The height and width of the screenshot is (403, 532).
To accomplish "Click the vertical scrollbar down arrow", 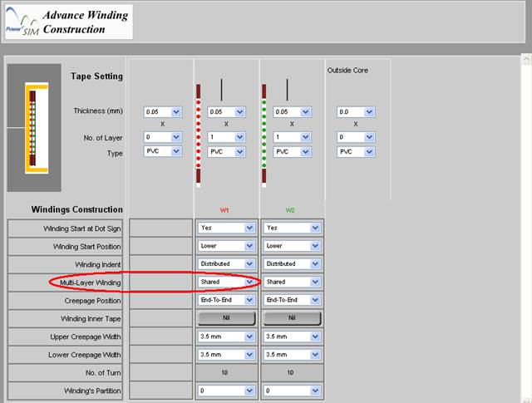I will (x=525, y=397).
